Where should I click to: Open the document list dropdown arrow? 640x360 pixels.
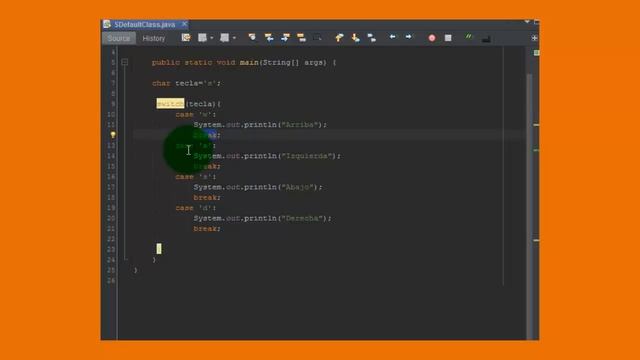527,22
